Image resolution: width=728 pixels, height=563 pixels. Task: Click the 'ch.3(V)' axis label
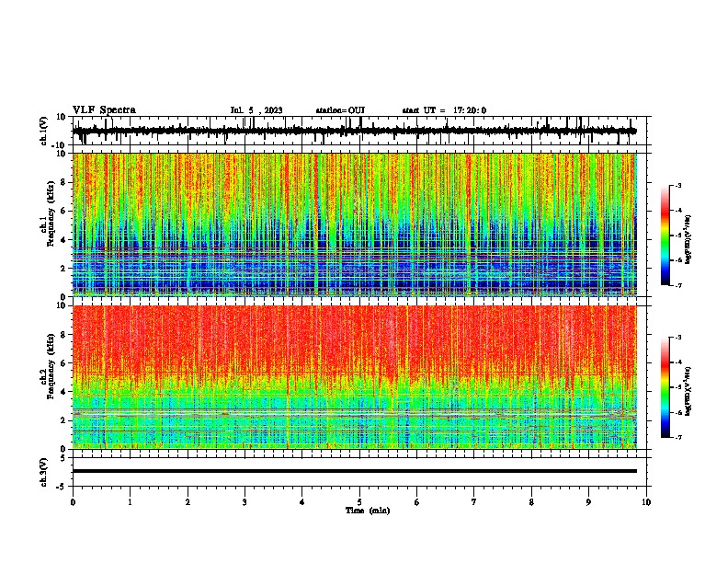[43, 472]
